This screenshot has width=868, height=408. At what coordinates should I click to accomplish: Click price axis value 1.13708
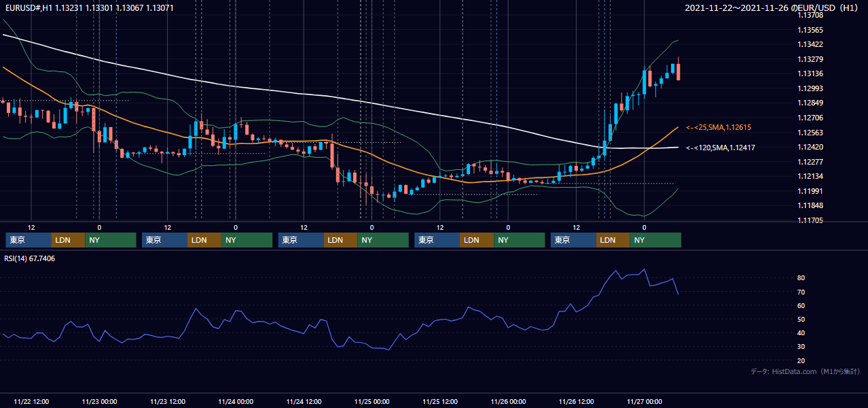pyautogui.click(x=811, y=15)
